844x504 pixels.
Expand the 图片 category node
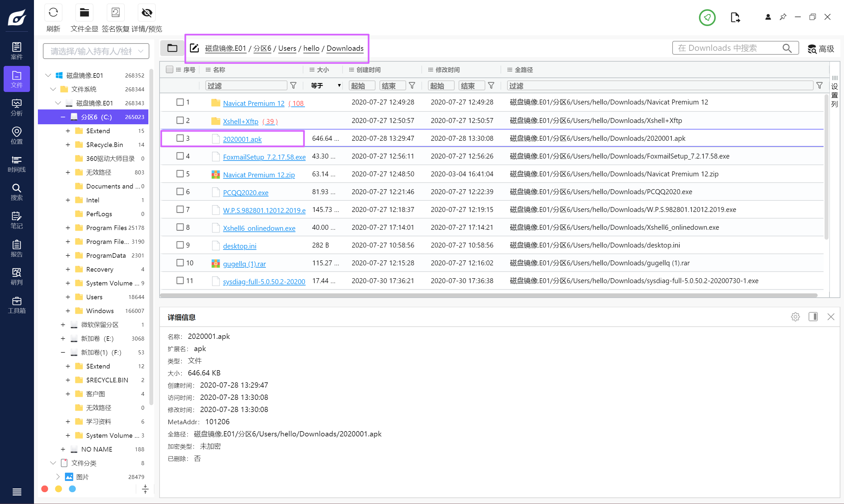coord(58,477)
